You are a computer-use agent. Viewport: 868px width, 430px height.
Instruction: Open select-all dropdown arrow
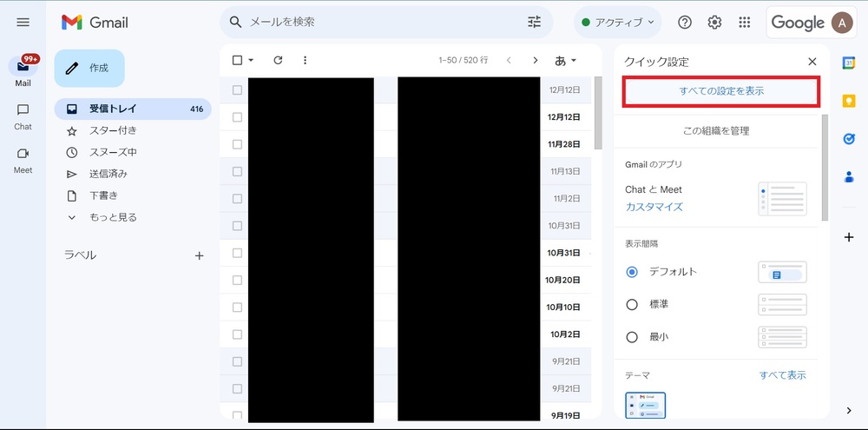pyautogui.click(x=251, y=60)
